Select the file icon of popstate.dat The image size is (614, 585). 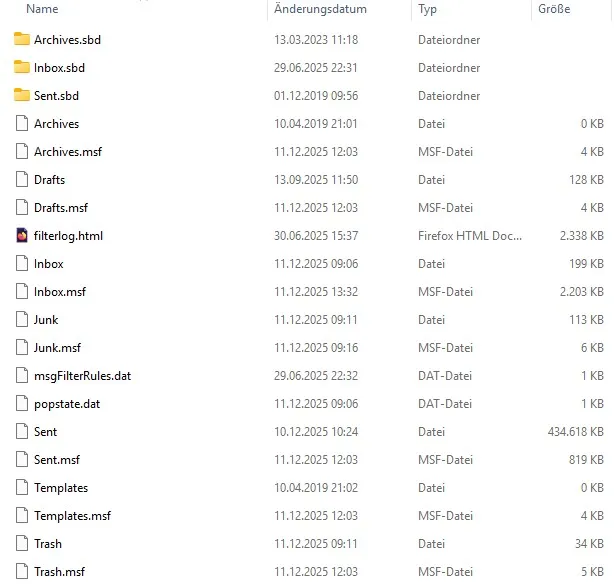(22, 403)
